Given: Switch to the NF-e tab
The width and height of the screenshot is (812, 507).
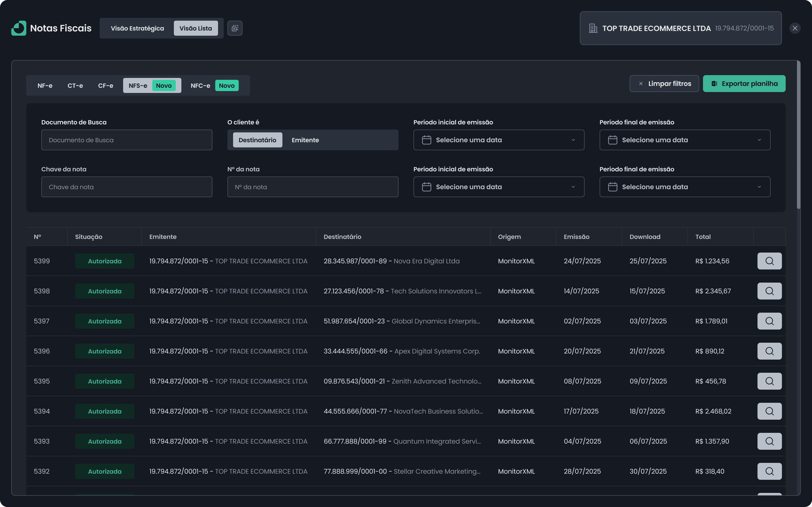Looking at the screenshot, I should 45,85.
